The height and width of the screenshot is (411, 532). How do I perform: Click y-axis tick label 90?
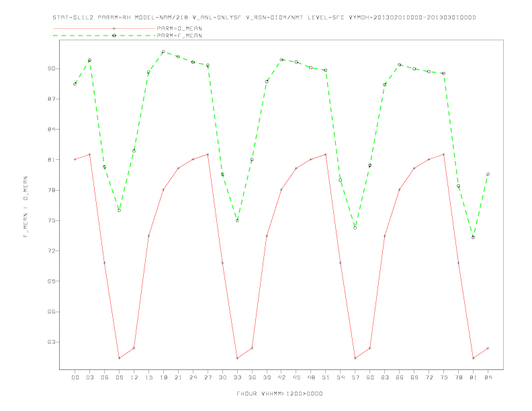tap(51, 68)
